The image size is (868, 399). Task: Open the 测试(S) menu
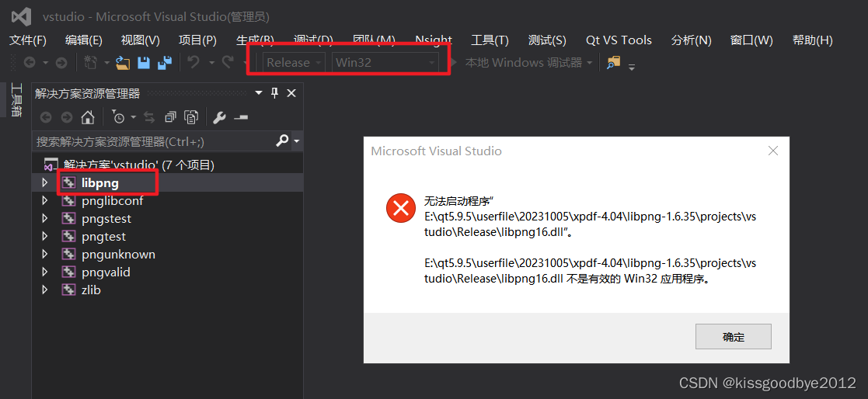pyautogui.click(x=548, y=40)
